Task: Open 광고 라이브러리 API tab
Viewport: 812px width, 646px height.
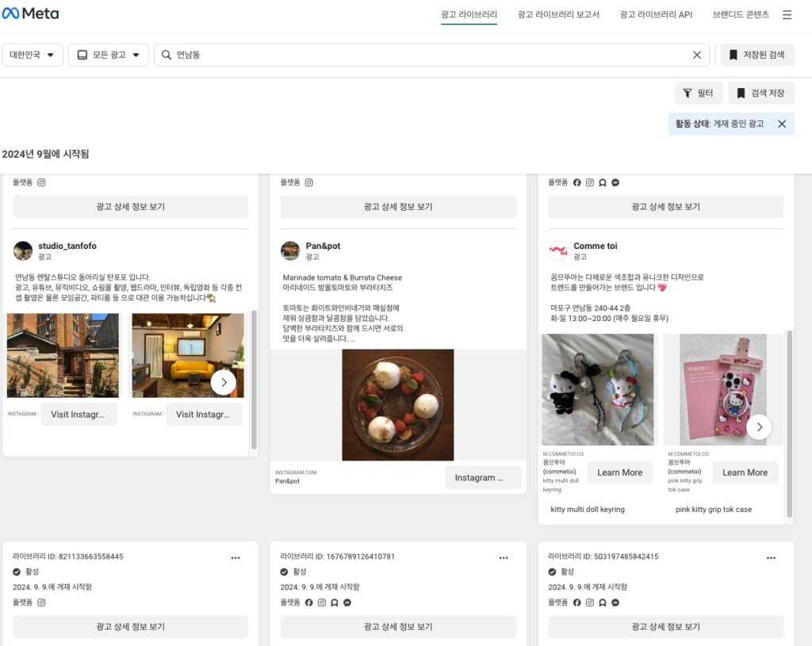Action: [x=656, y=14]
